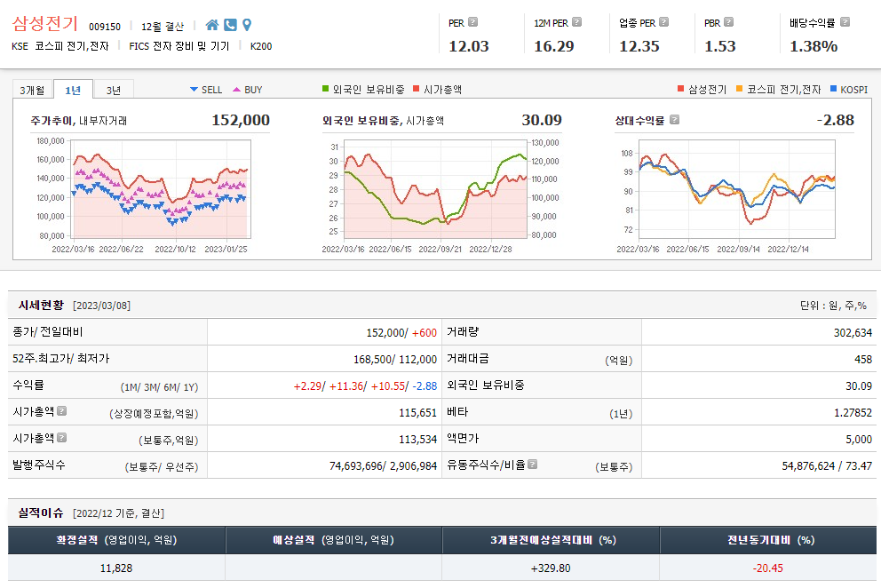Open help icon next to 배당수익률

[x=845, y=22]
